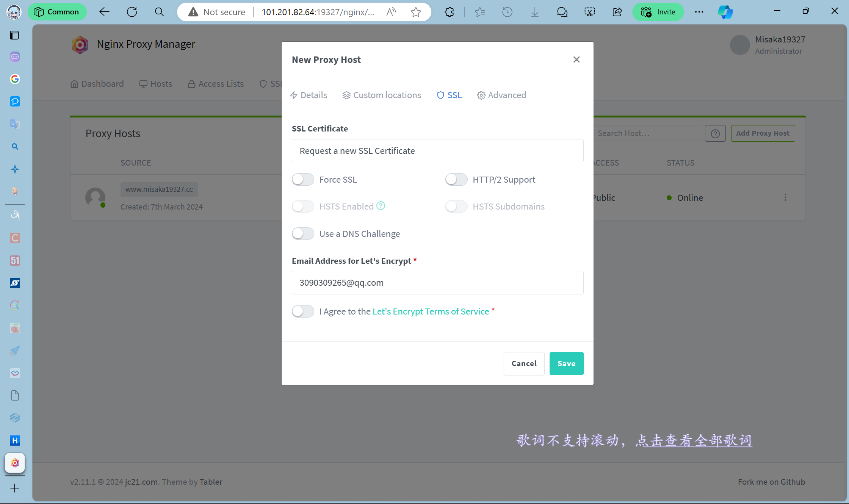Open browser History icon
The width and height of the screenshot is (849, 504).
coord(507,12)
